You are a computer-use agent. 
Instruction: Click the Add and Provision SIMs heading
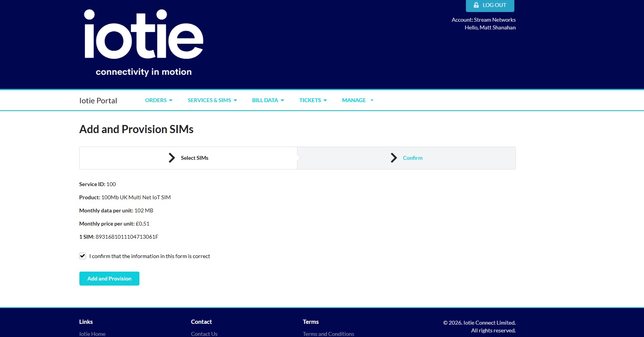136,129
